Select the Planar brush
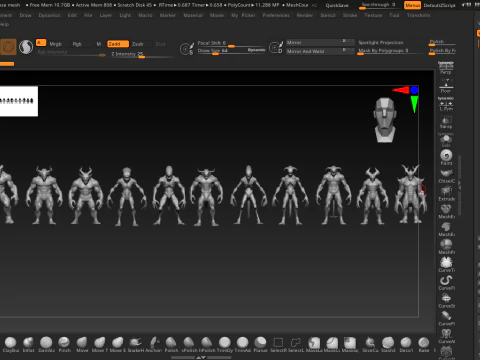This screenshot has height=360, width=480. (260, 343)
